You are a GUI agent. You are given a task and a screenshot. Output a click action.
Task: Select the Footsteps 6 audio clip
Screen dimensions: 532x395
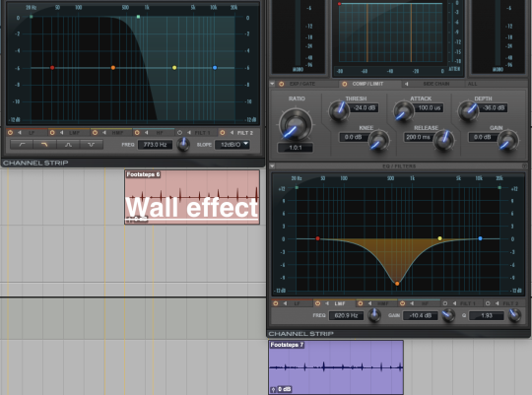coord(192,197)
